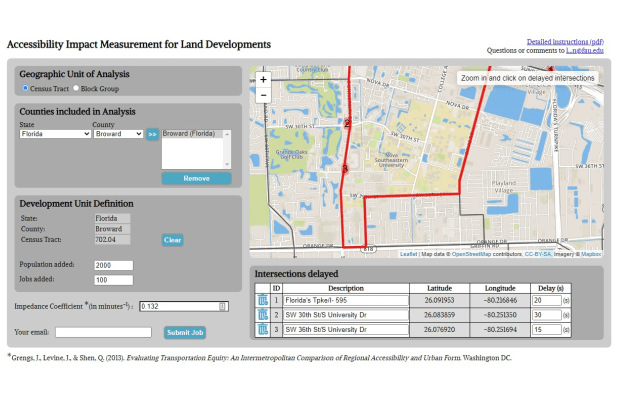The height and width of the screenshot is (400, 620).
Task: Click the Population added field
Action: click(x=113, y=265)
